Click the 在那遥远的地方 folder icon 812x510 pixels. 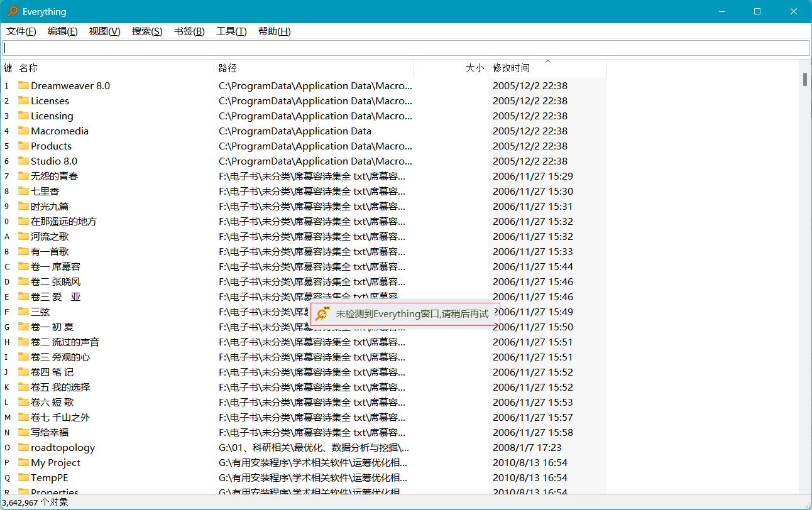24,221
